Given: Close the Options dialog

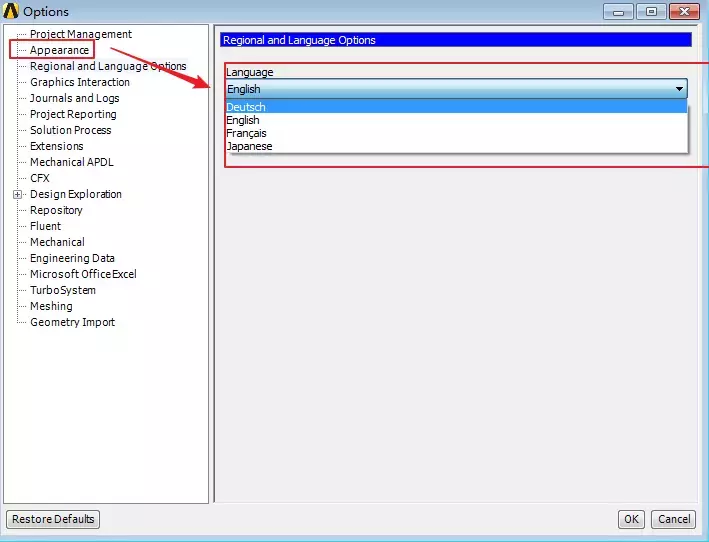Looking at the screenshot, I should pos(684,12).
